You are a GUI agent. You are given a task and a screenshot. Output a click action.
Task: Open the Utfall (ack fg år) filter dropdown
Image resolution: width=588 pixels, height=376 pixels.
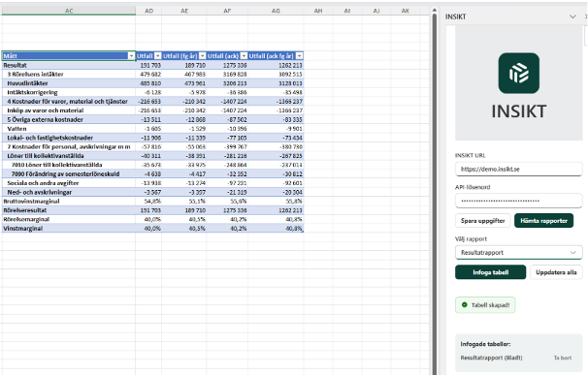coord(299,56)
